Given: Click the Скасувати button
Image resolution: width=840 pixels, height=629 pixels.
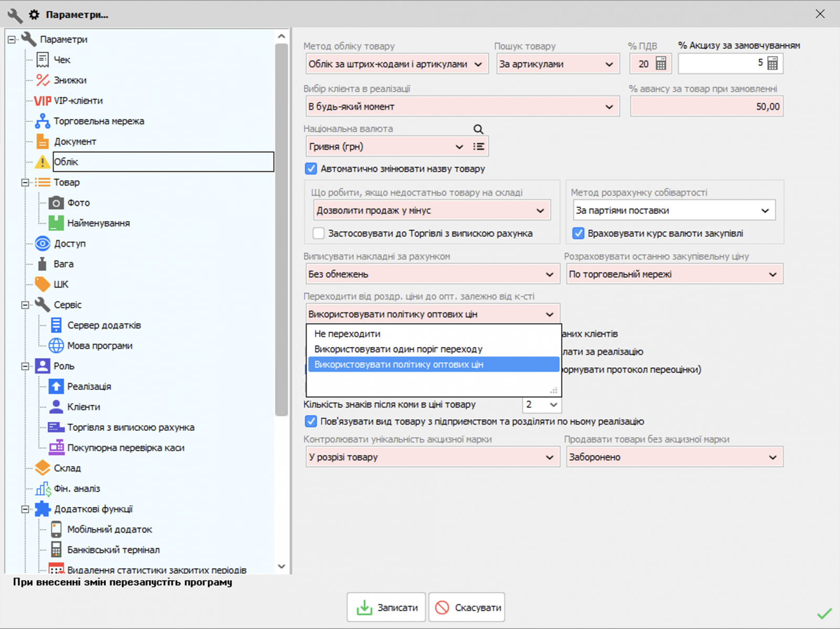Looking at the screenshot, I should tap(467, 607).
